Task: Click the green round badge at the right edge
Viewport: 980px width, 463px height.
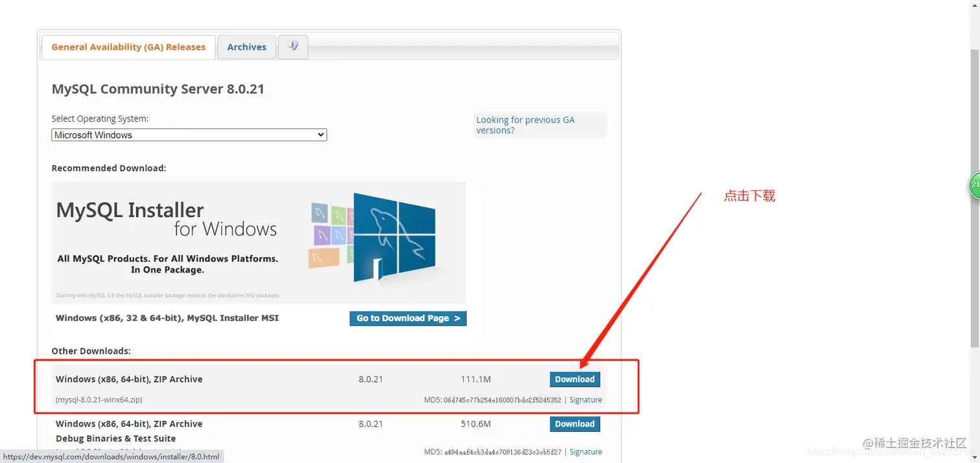Action: click(974, 186)
